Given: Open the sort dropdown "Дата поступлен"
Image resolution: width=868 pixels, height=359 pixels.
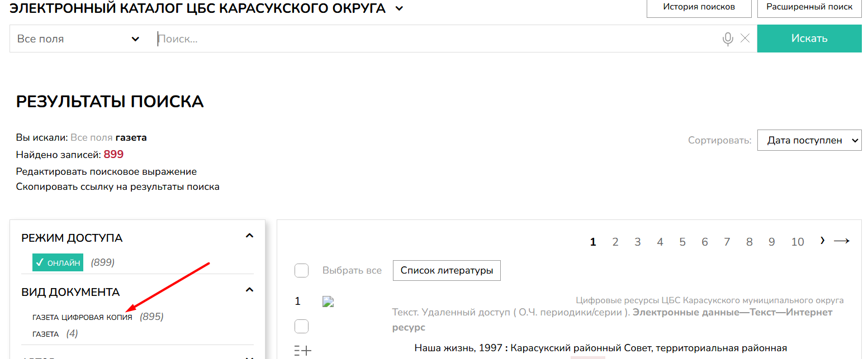Looking at the screenshot, I should point(809,141).
